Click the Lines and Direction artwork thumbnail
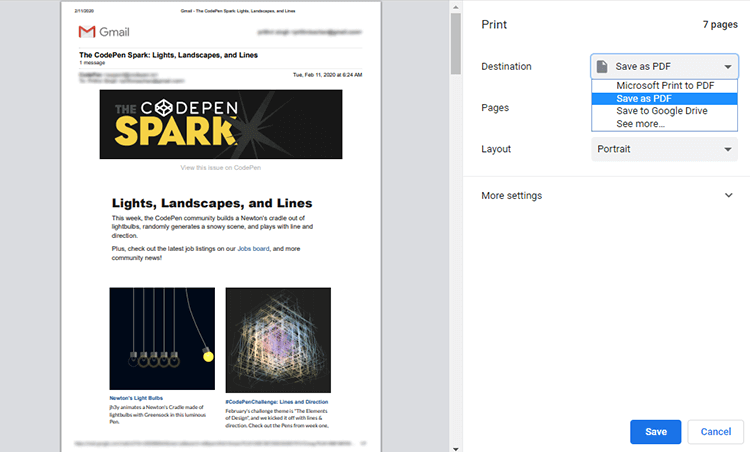Screen dimensions: 750x452 click(278, 340)
